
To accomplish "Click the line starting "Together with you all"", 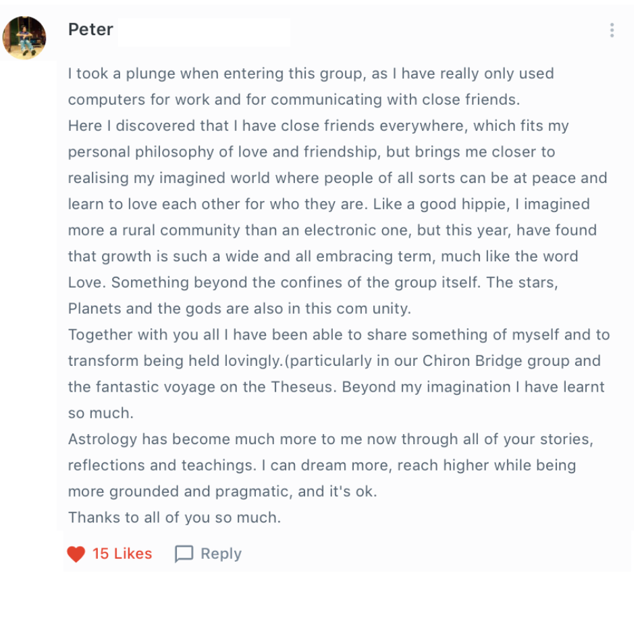I will click(x=339, y=335).
